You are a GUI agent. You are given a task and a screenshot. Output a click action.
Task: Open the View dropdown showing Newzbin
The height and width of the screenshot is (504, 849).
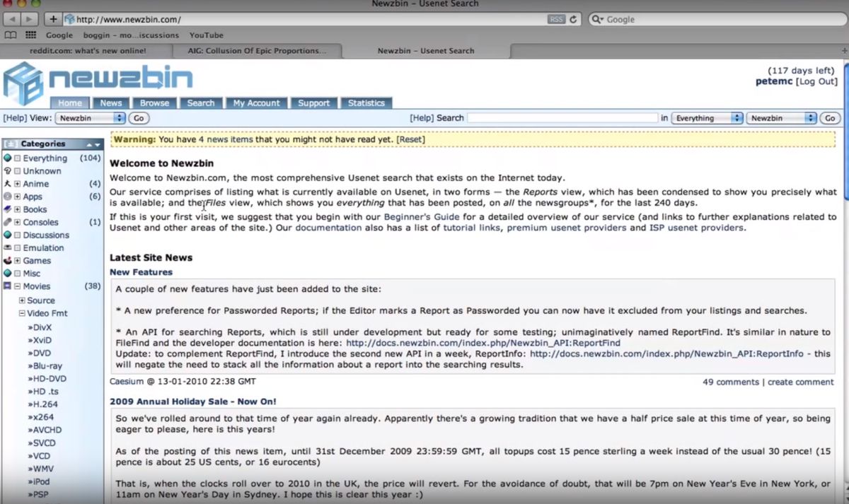click(91, 118)
